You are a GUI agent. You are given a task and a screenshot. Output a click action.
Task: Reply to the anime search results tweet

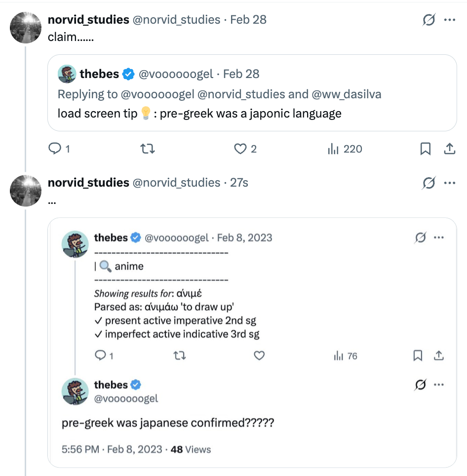click(100, 356)
